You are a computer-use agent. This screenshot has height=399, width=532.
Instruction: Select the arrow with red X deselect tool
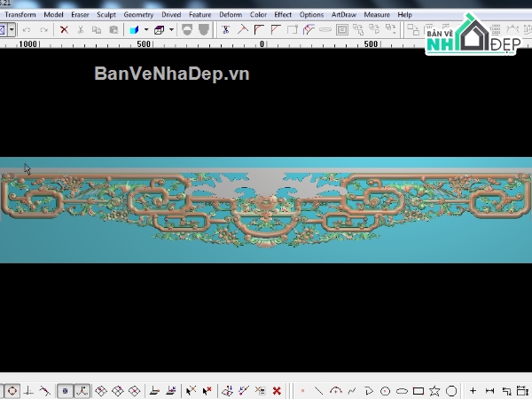[207, 391]
